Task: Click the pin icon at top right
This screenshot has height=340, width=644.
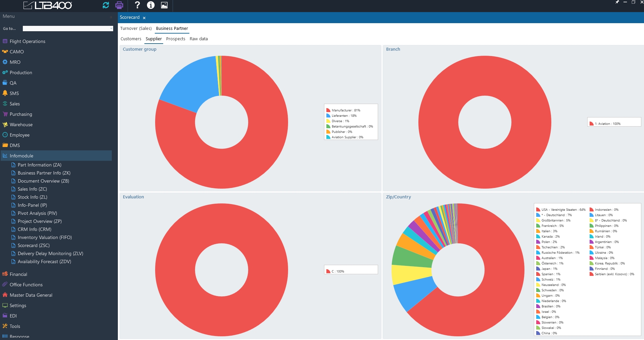Action: [617, 2]
